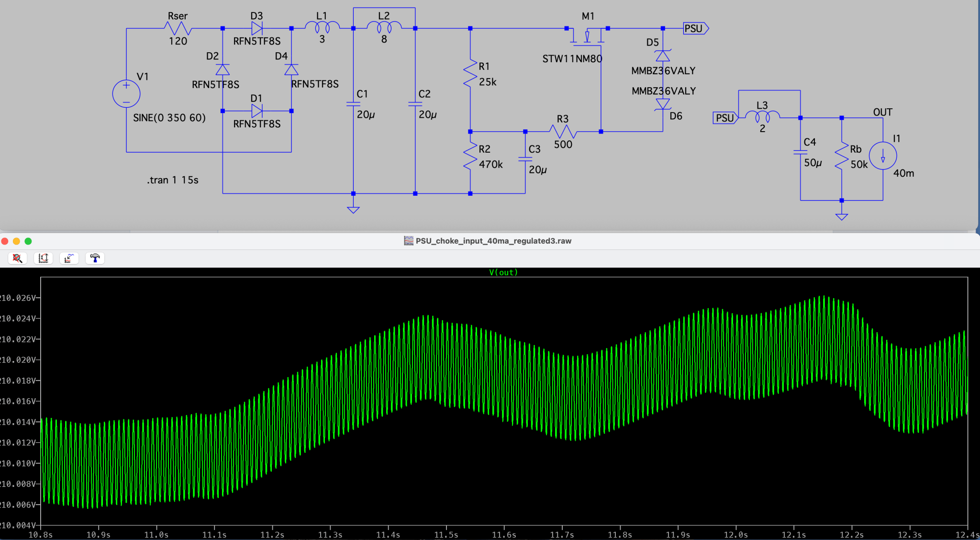
Task: Click the 11.5s tick on time axis
Action: point(446,534)
